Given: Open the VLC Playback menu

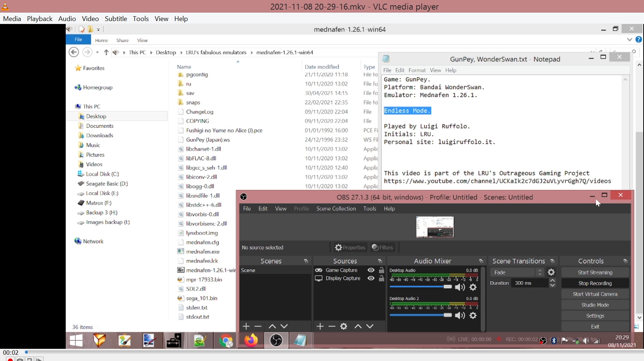Looking at the screenshot, I should (40, 18).
